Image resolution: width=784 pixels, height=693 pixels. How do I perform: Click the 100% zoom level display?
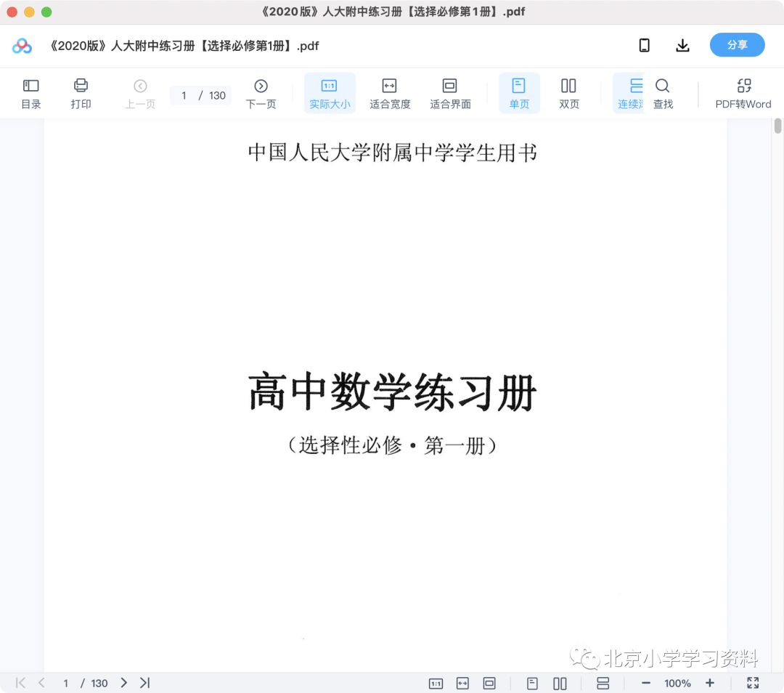677,684
